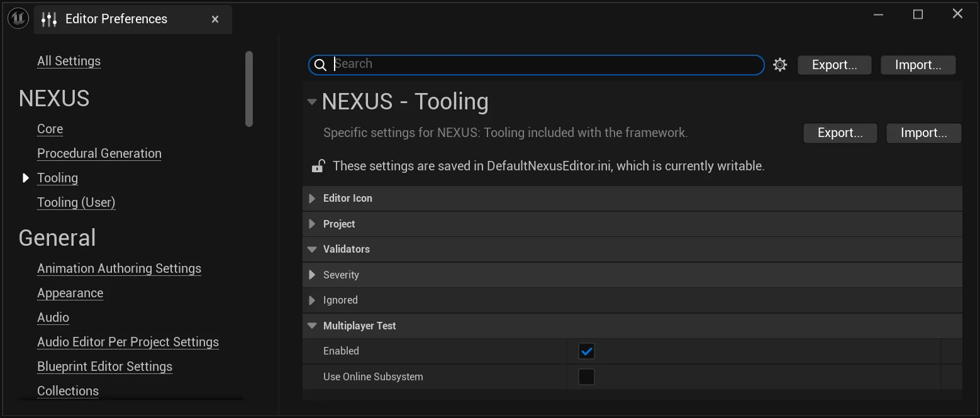Expand the Severity row

click(x=312, y=275)
